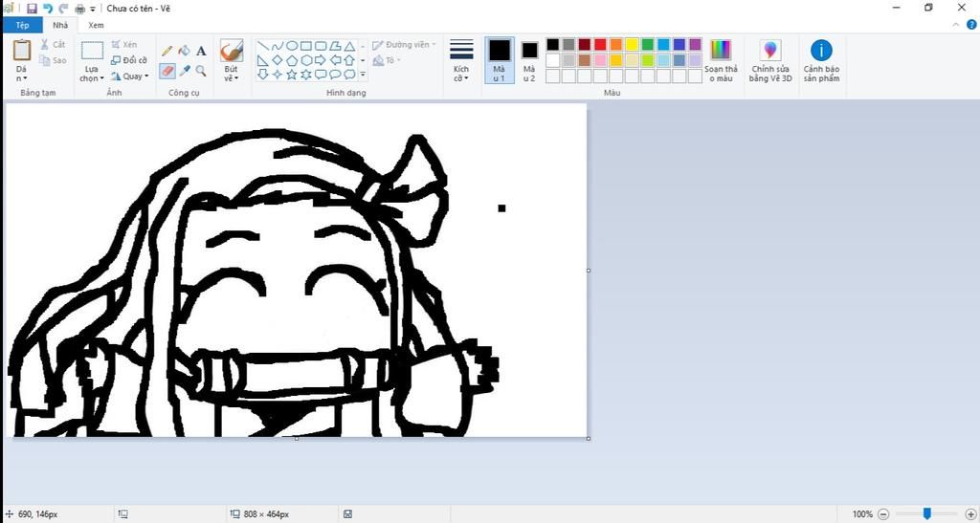This screenshot has height=523, width=980.
Task: Choose the Oval callout shape
Action: [335, 75]
